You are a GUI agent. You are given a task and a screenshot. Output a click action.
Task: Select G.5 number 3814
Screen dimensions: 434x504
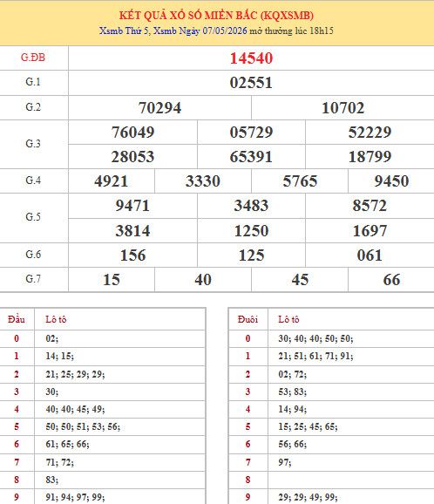tap(132, 231)
